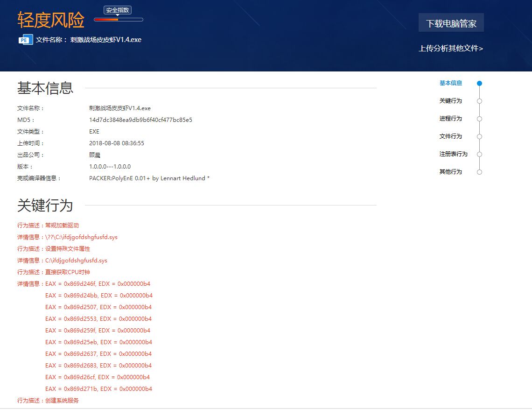Click the circle marker beside 进程行为

click(x=479, y=119)
